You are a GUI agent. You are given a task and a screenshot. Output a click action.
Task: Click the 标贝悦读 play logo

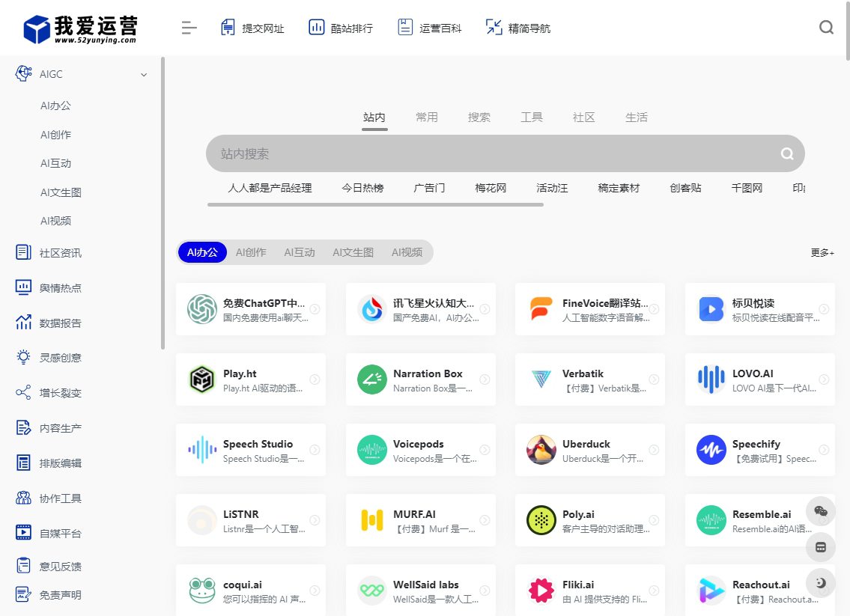pyautogui.click(x=711, y=309)
